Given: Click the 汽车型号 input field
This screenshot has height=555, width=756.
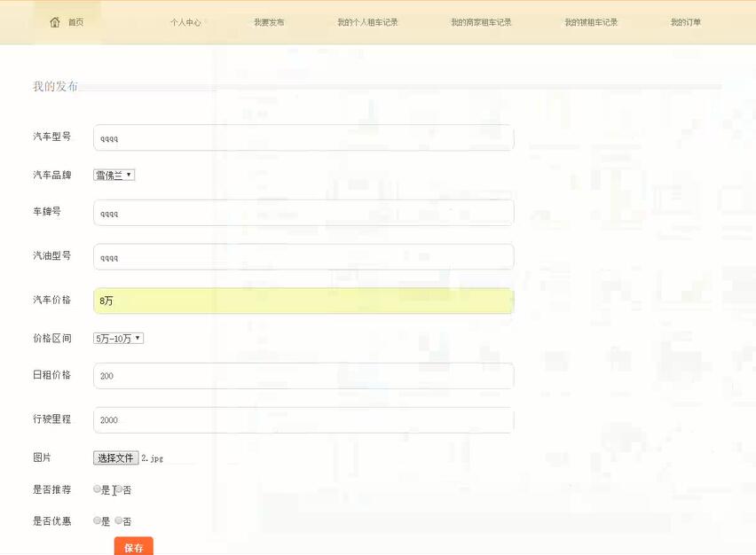Looking at the screenshot, I should point(302,137).
